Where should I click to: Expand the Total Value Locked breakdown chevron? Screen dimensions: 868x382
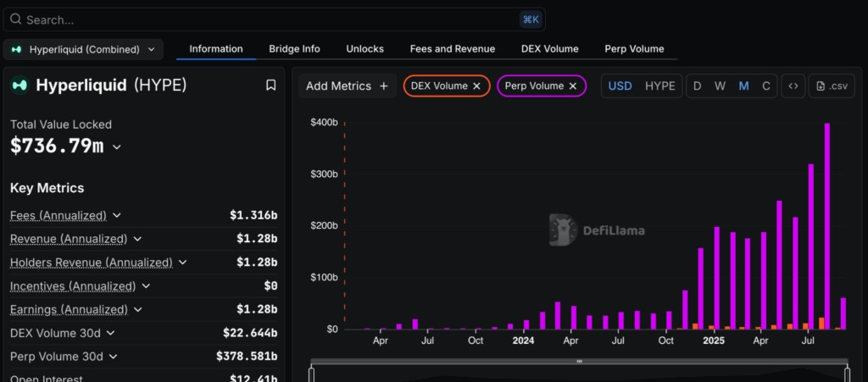[117, 147]
